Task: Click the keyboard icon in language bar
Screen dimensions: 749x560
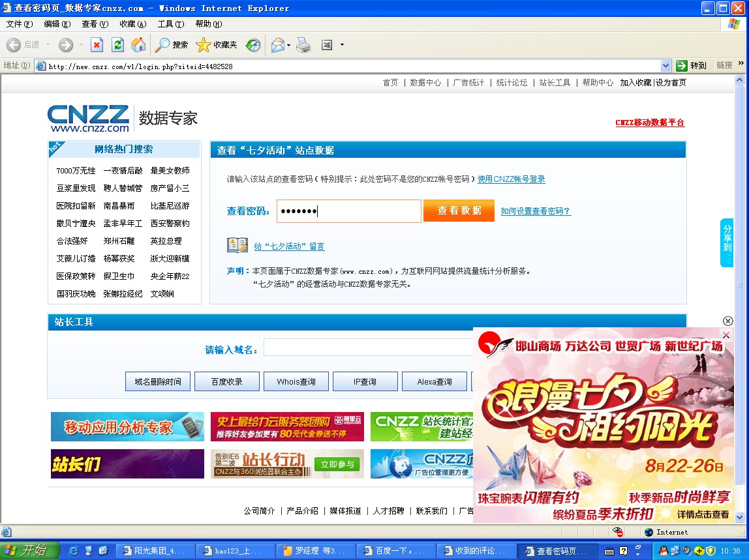Action: 609,552
